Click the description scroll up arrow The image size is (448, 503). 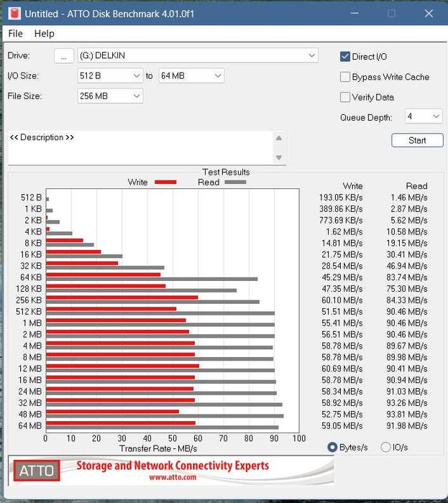coord(279,138)
